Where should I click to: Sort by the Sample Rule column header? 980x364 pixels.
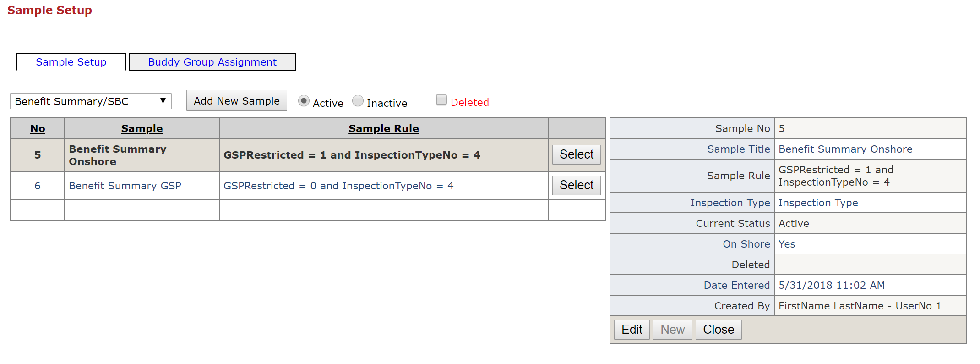coord(383,129)
